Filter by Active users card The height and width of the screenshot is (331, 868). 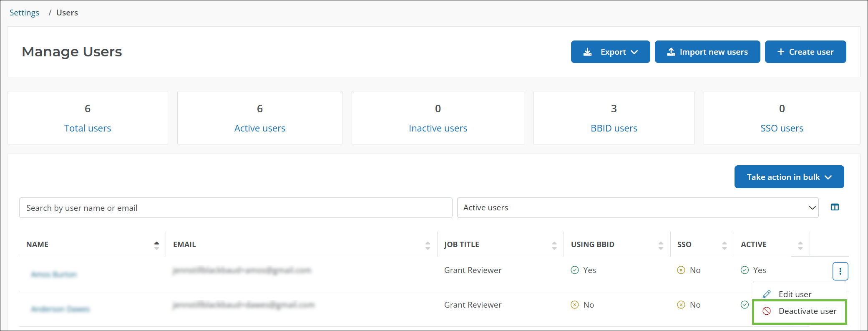pos(259,118)
